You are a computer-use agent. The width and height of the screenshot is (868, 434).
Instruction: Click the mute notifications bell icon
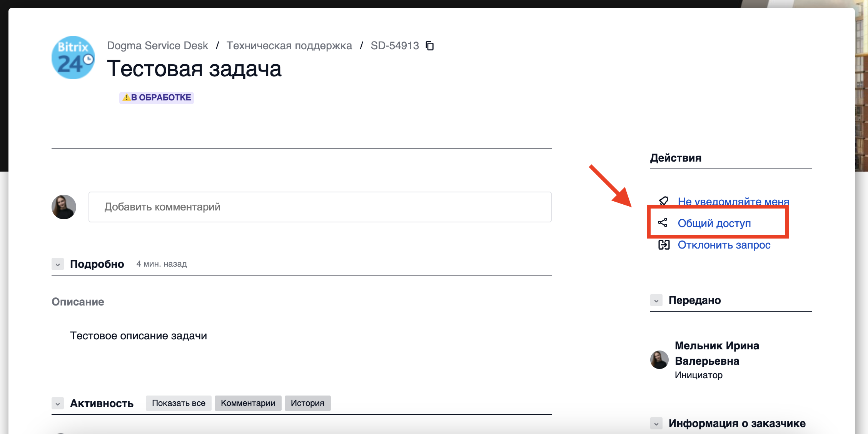point(663,200)
